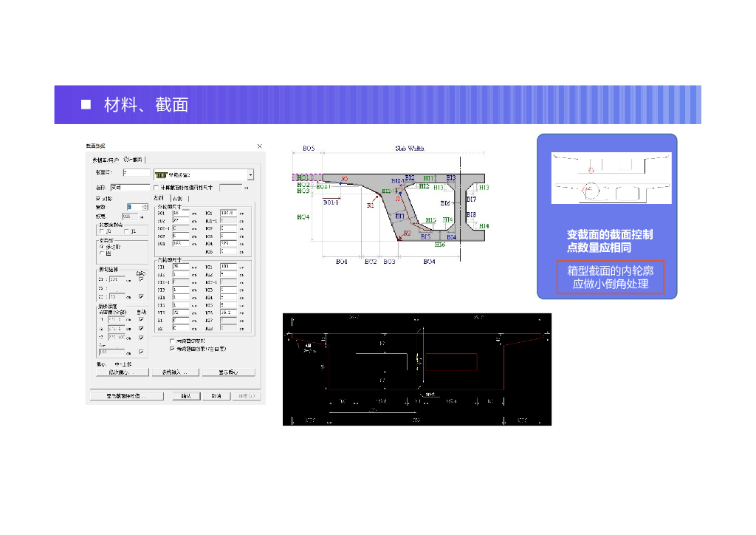Click the 'BO4' label under the diagram
Image resolution: width=756 pixels, height=535 pixels.
tap(429, 262)
